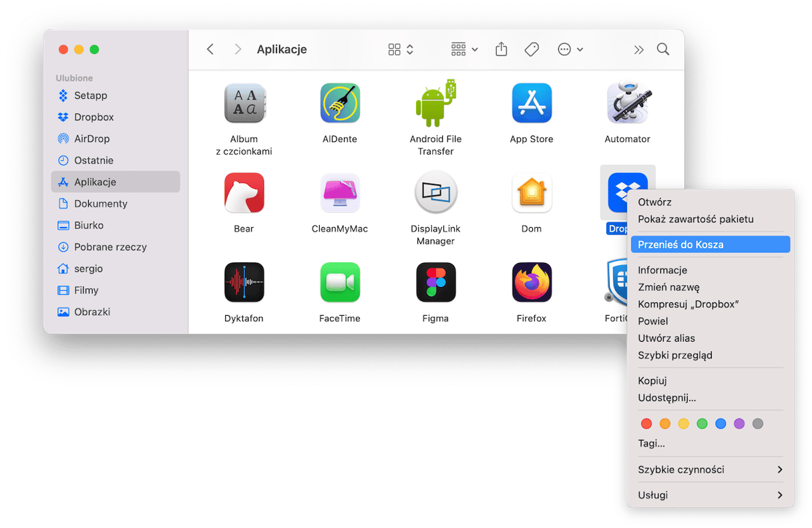Pick the purple tag color dot

[739, 424]
